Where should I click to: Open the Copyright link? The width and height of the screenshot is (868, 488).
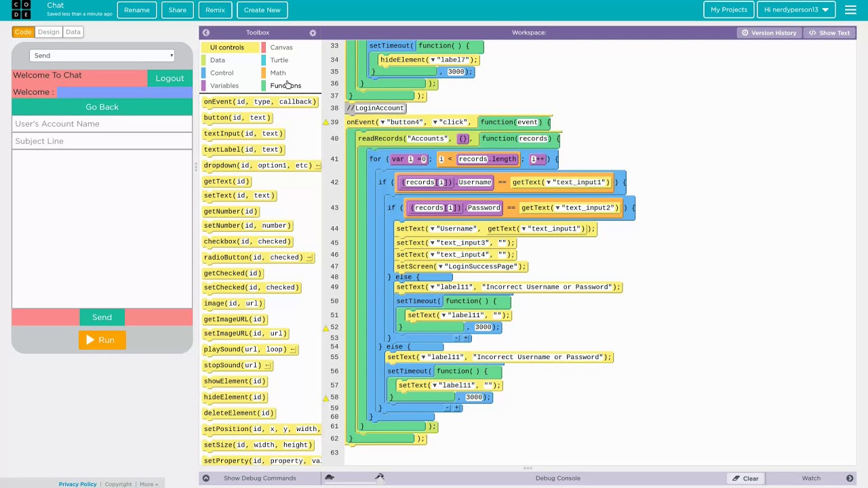pyautogui.click(x=118, y=484)
